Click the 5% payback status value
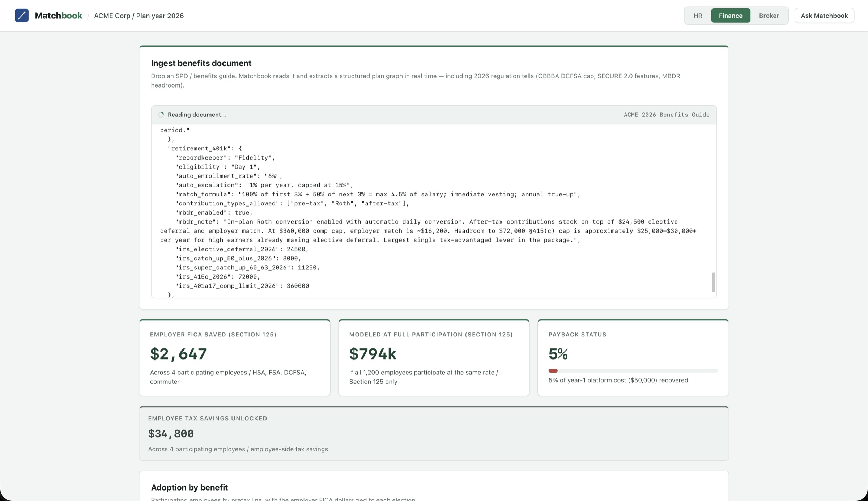This screenshot has height=501, width=868. 558,354
